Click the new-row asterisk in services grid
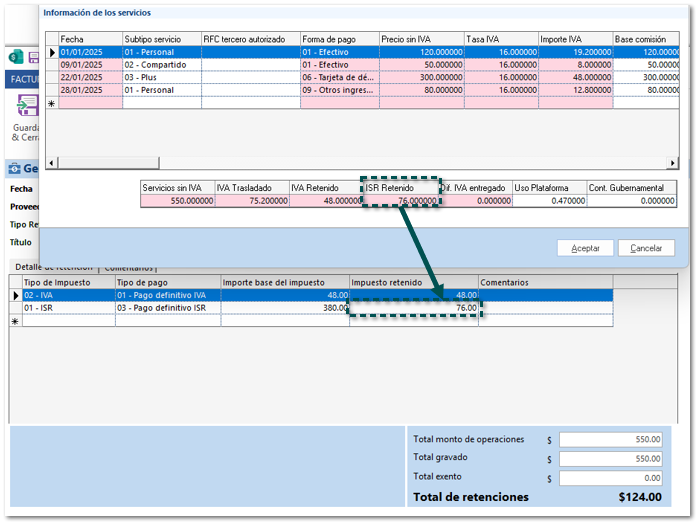This screenshot has height=525, width=699. [52, 102]
